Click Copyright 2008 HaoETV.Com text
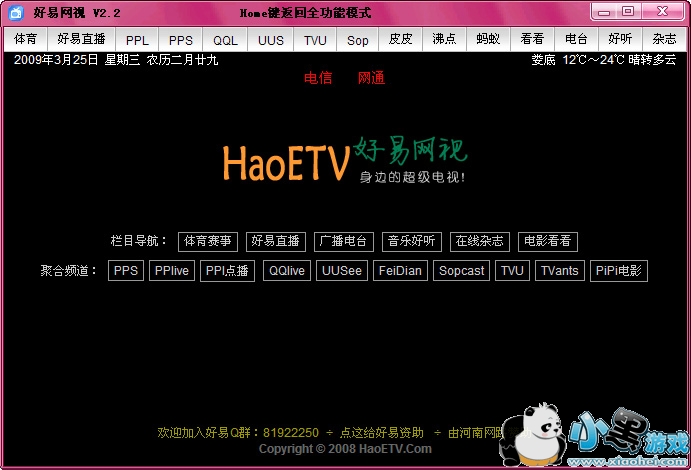691x470 pixels. 345,449
